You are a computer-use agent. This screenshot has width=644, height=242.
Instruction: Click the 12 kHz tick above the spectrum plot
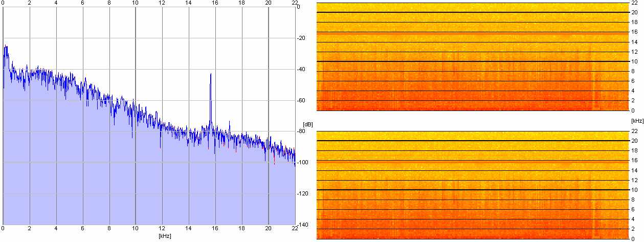click(x=162, y=3)
